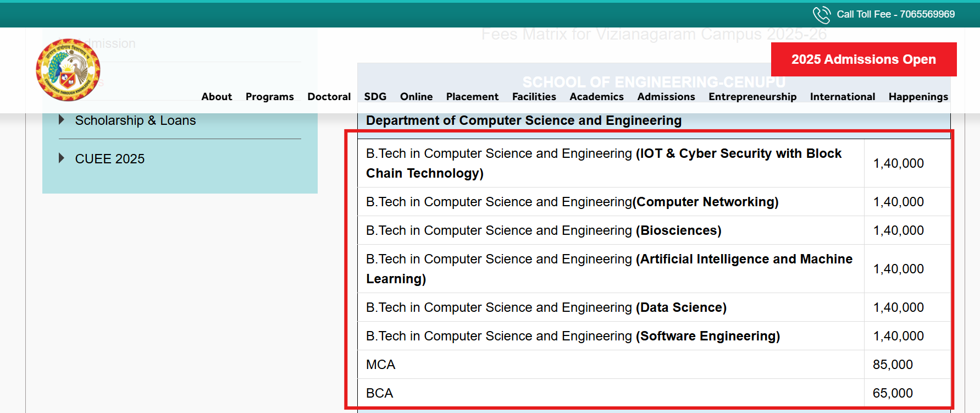Open the Facilities menu
The image size is (980, 413).
point(534,97)
